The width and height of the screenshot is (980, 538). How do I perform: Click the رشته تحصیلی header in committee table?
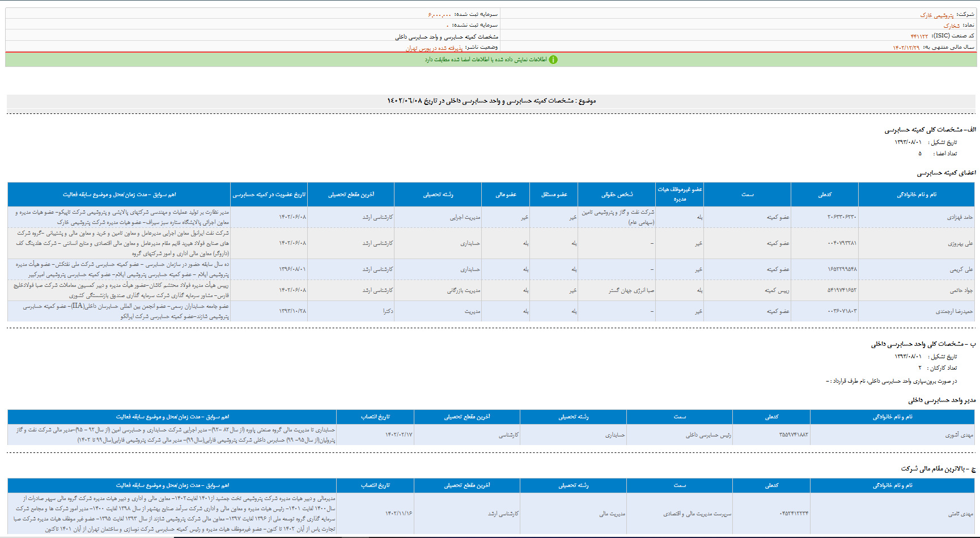[438, 194]
